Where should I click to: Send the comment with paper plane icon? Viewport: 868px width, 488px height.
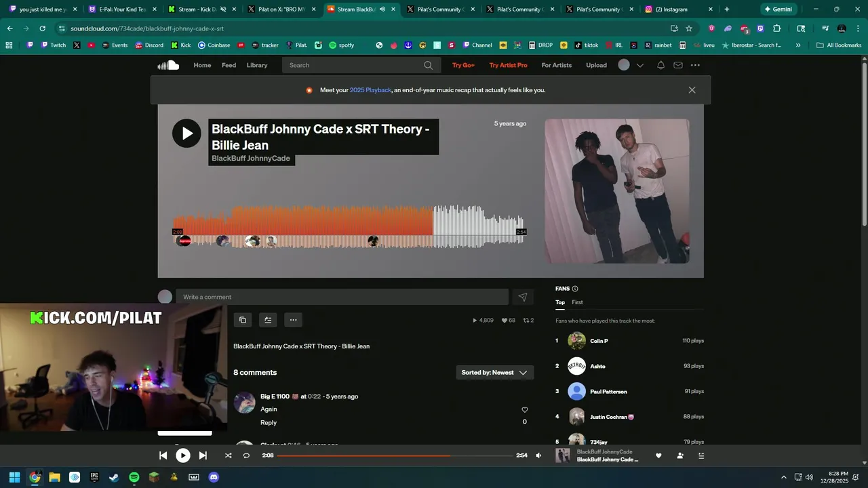522,297
